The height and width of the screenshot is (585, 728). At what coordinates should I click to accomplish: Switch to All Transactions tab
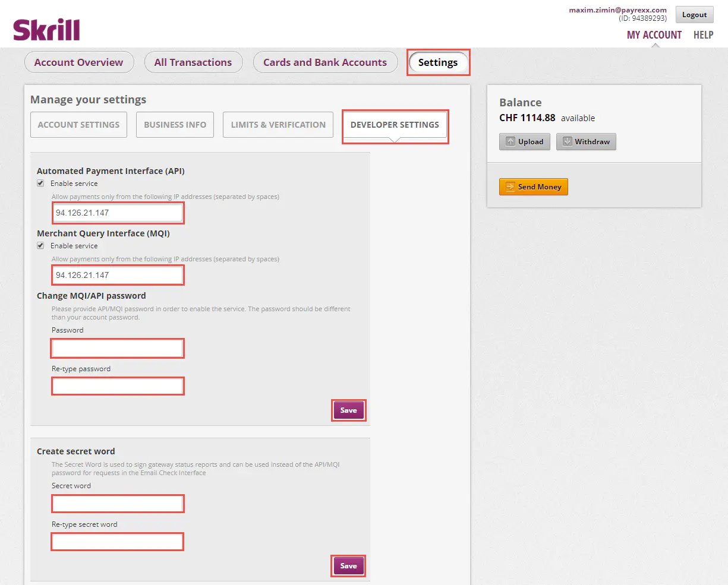(x=193, y=62)
